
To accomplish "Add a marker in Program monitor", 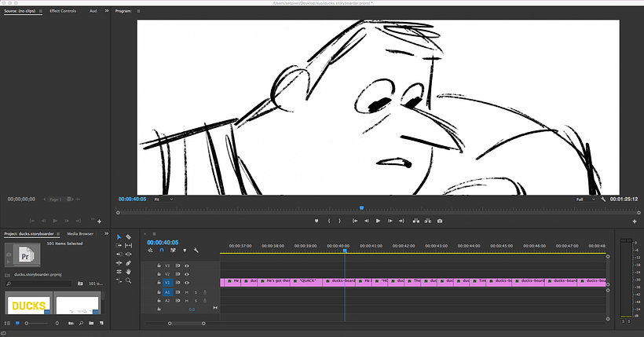I will pyautogui.click(x=317, y=222).
